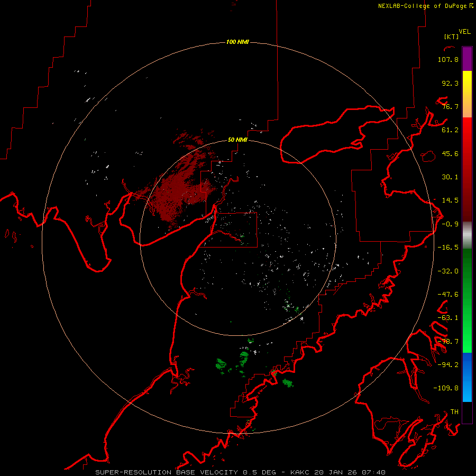Click the VEL legend title
The width and height of the screenshot is (476, 476).
[464, 32]
